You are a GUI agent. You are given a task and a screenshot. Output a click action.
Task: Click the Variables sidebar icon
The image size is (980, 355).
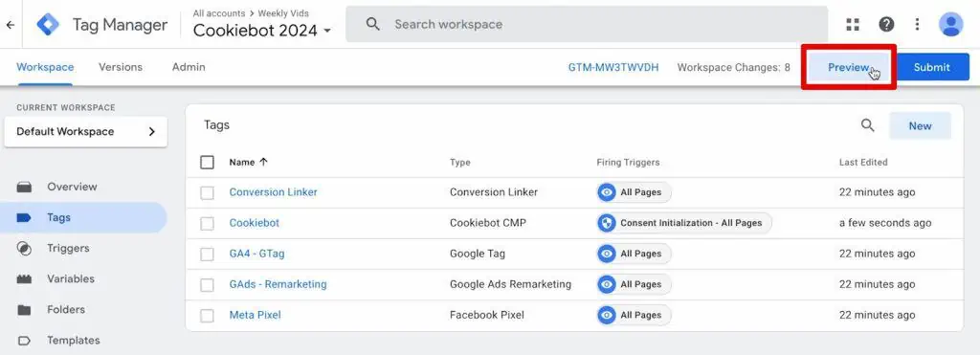24,278
